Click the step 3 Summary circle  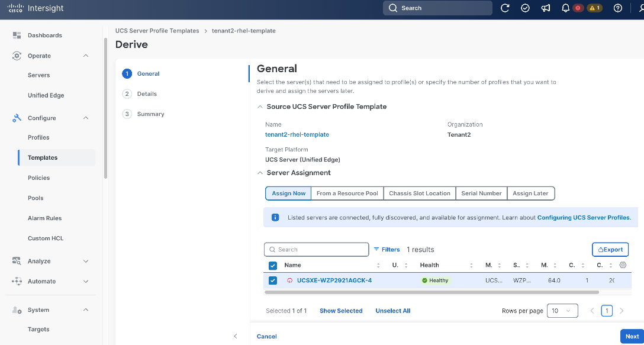click(x=127, y=114)
